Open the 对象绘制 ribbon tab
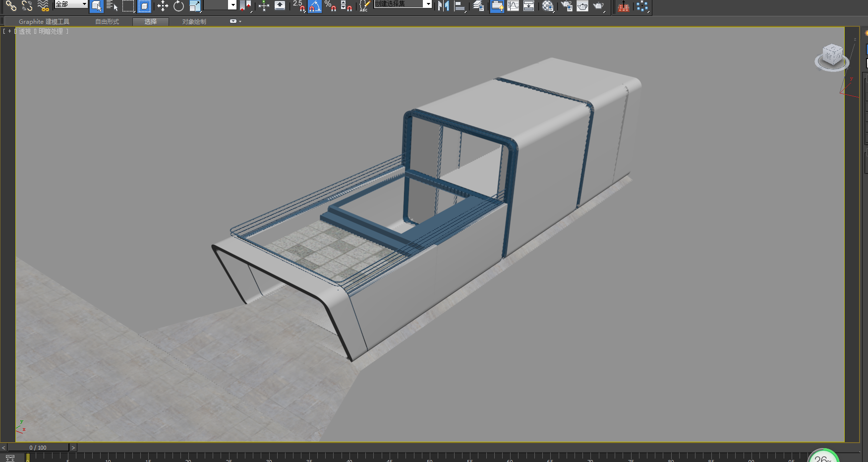The height and width of the screenshot is (462, 868). pos(194,22)
